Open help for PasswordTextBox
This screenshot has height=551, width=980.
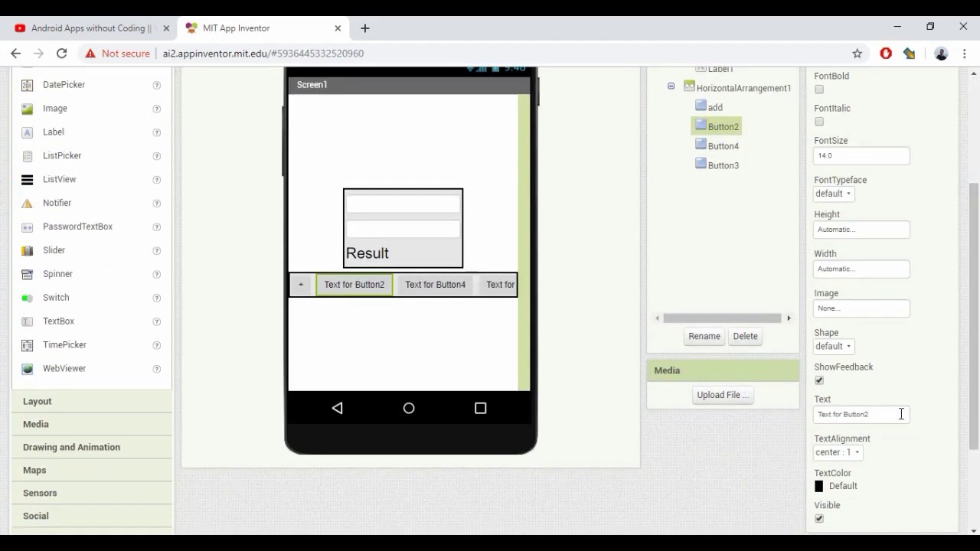(x=157, y=227)
